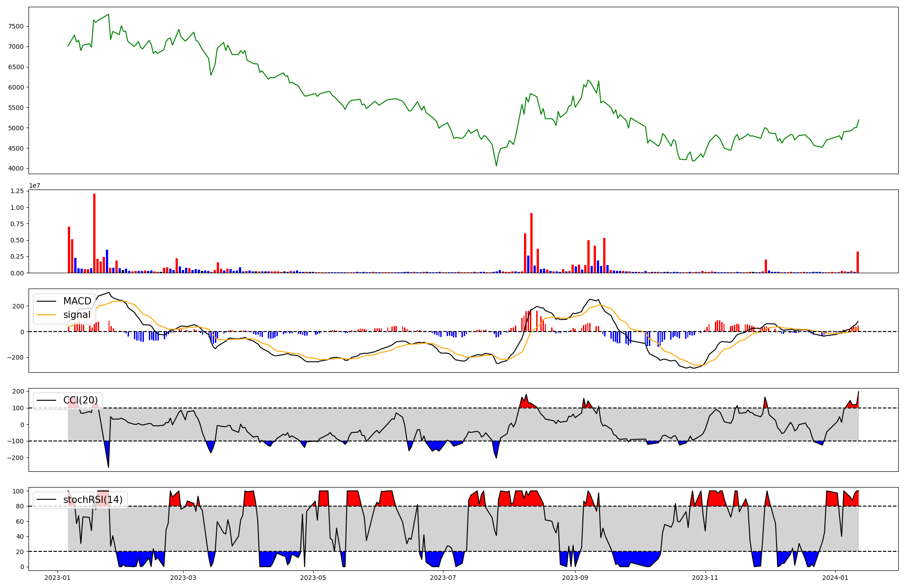This screenshot has width=905, height=588.
Task: Click the MACD legend label
Action: click(x=77, y=301)
